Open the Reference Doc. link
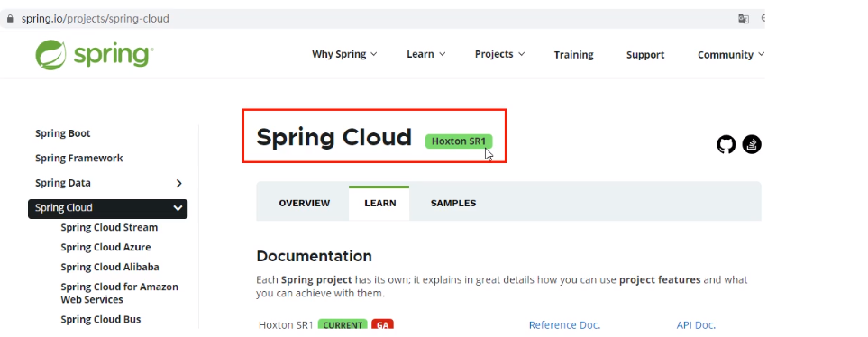Image resolution: width=868 pixels, height=337 pixels. pyautogui.click(x=564, y=325)
